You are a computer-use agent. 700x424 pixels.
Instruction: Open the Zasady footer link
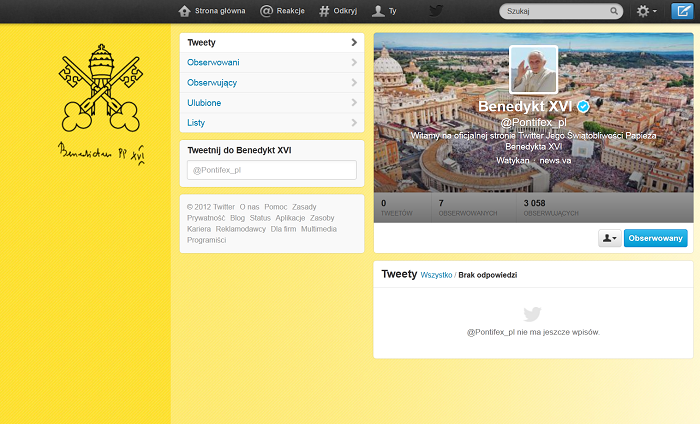coord(304,207)
